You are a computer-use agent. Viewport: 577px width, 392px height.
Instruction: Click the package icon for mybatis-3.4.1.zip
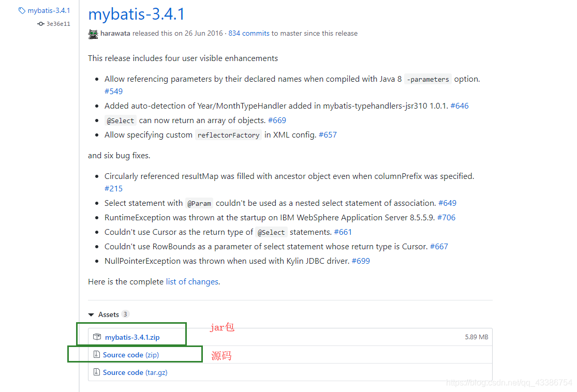97,337
